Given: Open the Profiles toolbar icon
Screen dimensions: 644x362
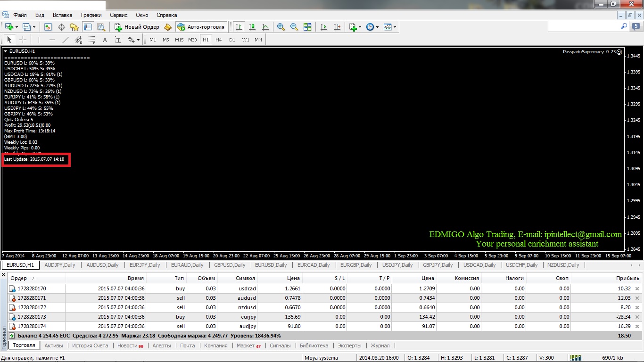Looking at the screenshot, I should coord(26,27).
